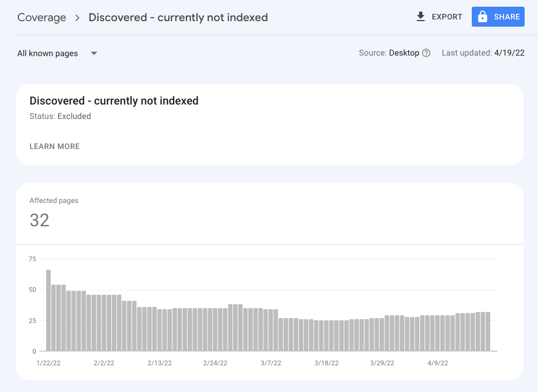
Task: Select the Discovered currently not indexed breadcrumb
Action: (x=178, y=17)
